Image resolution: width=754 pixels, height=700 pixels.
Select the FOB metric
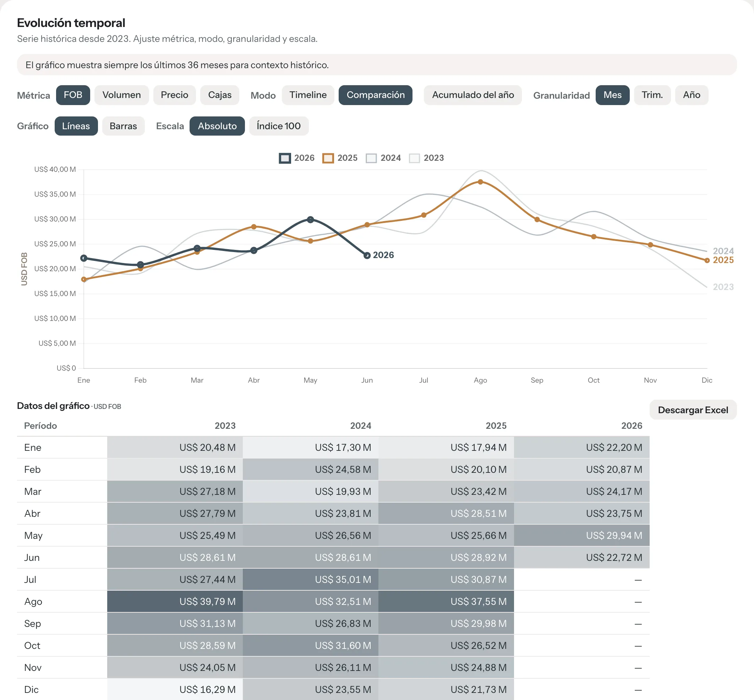pos(73,95)
